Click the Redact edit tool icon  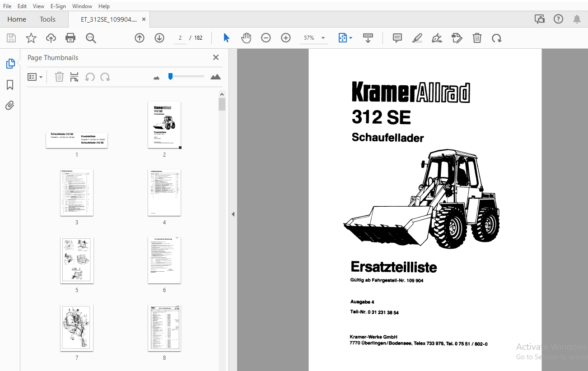click(457, 38)
